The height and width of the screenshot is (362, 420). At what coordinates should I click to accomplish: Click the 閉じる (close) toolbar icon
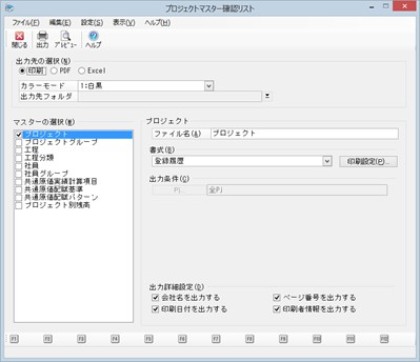click(19, 39)
